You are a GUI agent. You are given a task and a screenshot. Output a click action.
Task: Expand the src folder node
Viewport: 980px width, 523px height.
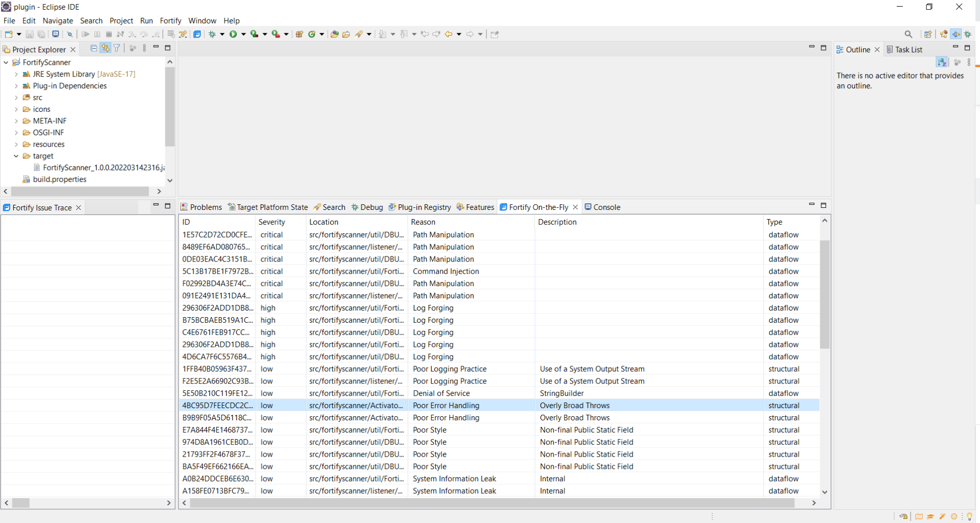(x=16, y=98)
